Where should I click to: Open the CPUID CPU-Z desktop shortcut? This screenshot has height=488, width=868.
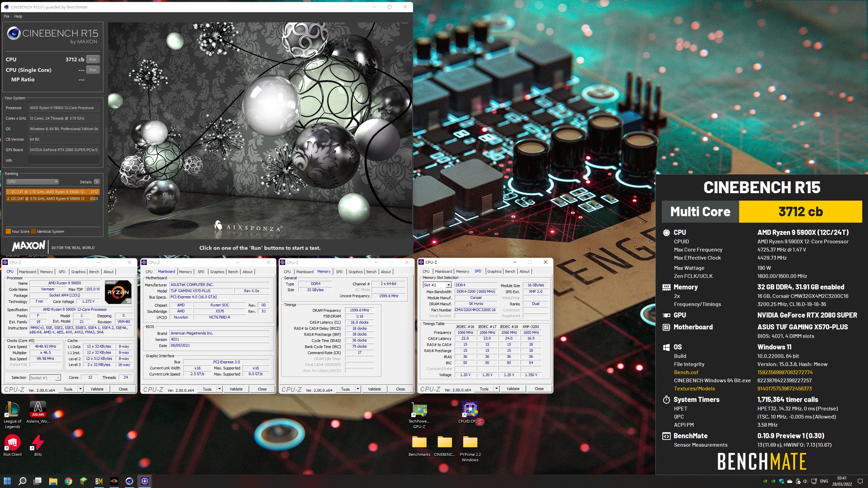click(x=470, y=412)
